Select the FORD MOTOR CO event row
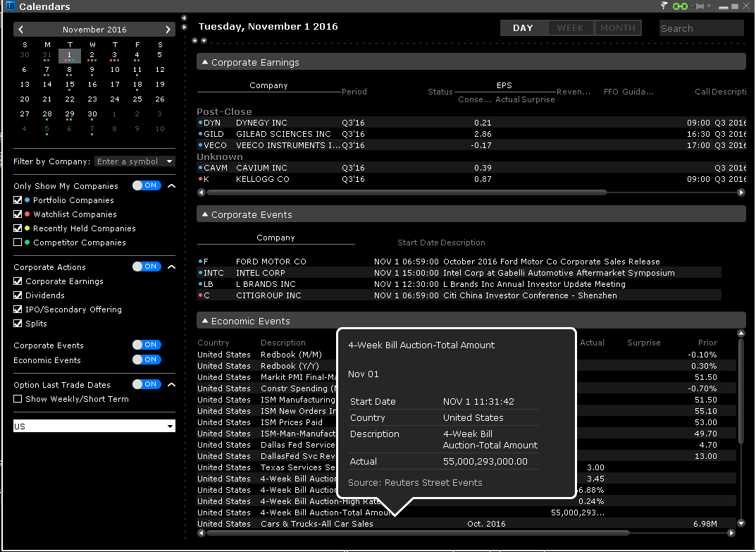The width and height of the screenshot is (756, 552). (x=459, y=261)
